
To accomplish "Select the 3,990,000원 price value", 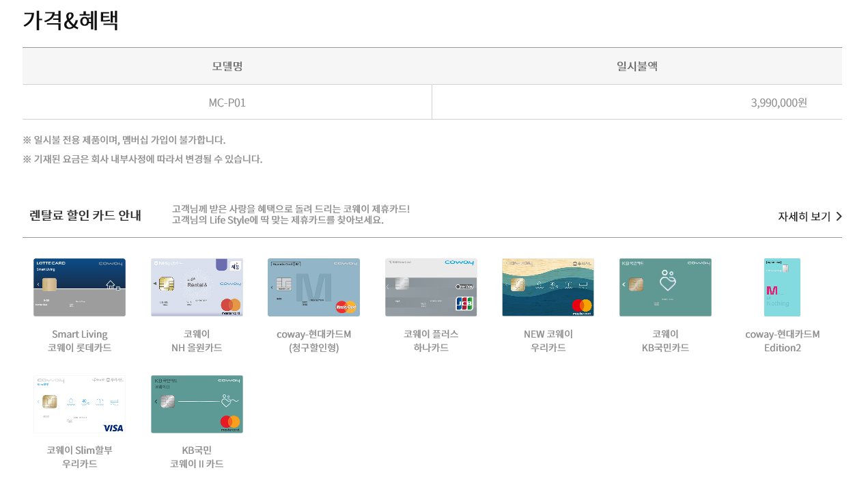I will point(779,103).
